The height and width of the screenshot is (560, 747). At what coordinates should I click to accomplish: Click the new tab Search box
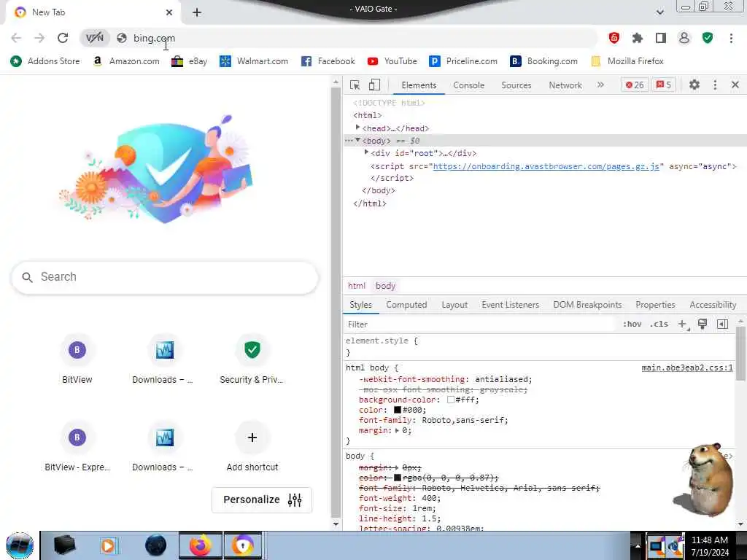(164, 277)
